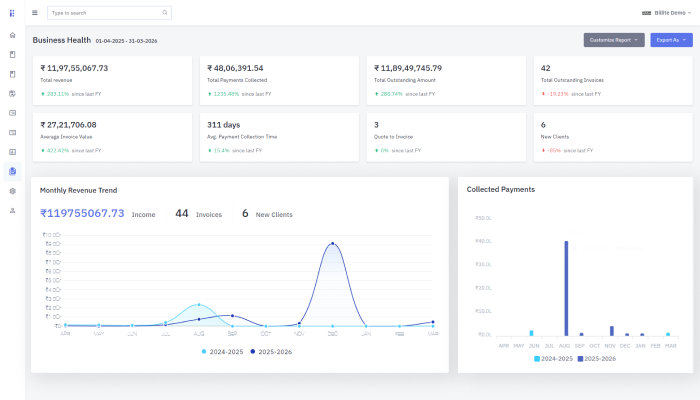Select the highlighted reports icon in the sidebar
Screen dimensions: 700x400
click(12, 171)
